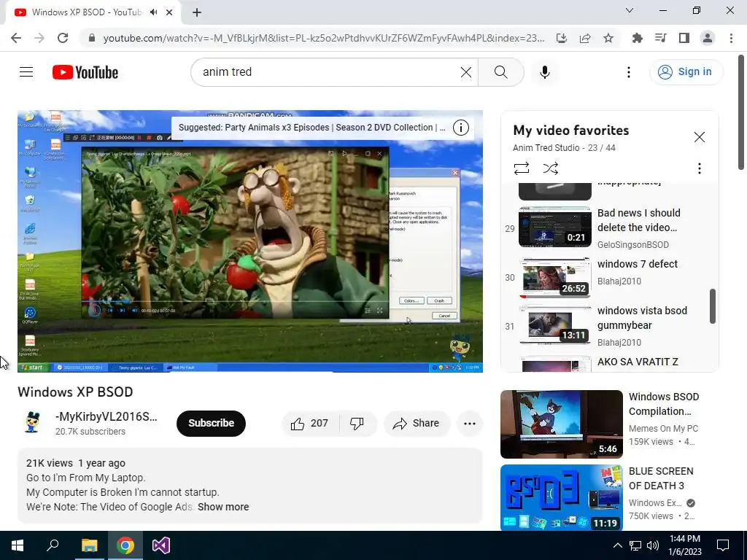Open the -MyKirbyVL2016S channel name link

(x=106, y=416)
